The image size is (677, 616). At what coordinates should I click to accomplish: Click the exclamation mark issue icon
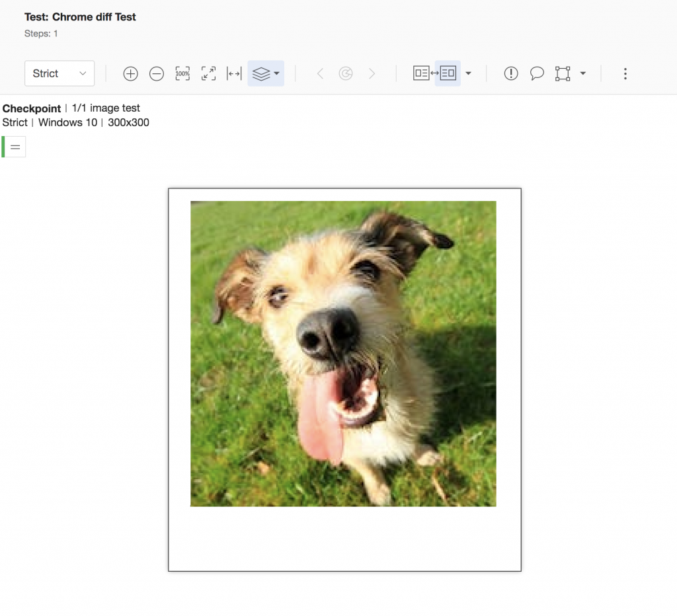pos(511,73)
